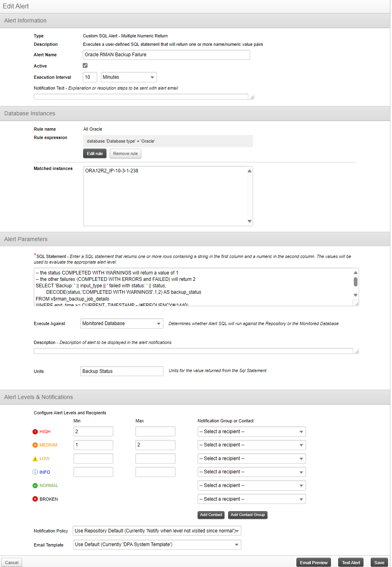This screenshot has height=567, width=392.
Task: Open the Minutes interval unit dropdown
Action: point(129,77)
